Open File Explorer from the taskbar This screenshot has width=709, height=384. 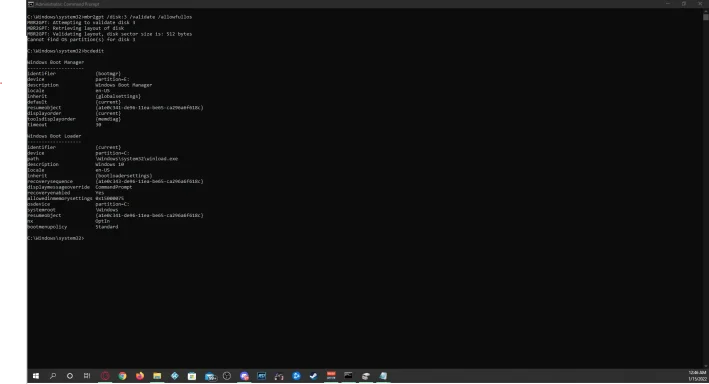tap(157, 376)
